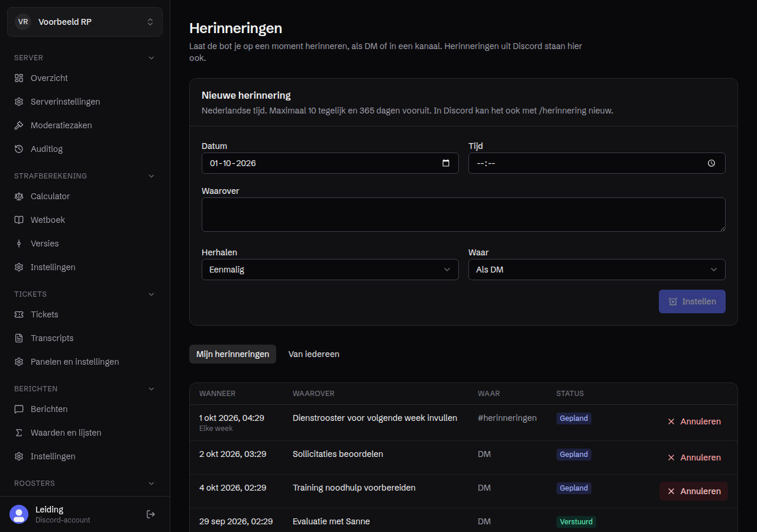The image size is (757, 532).
Task: Open the calendar picker in Datum field
Action: pyautogui.click(x=446, y=163)
